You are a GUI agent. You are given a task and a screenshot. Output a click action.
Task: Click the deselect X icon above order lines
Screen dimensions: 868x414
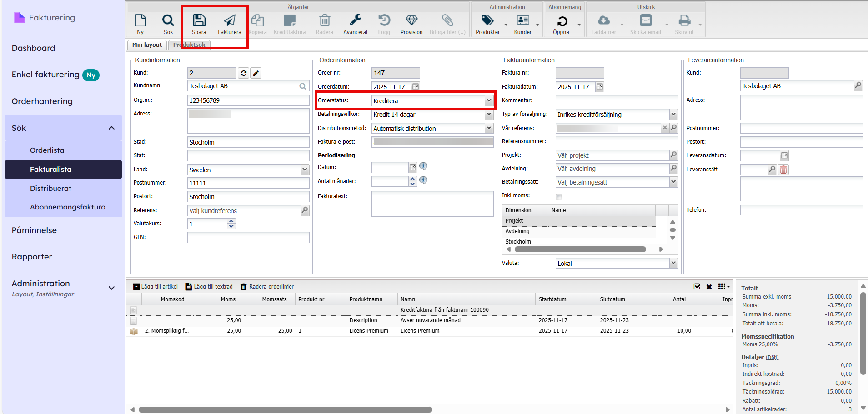tap(709, 287)
